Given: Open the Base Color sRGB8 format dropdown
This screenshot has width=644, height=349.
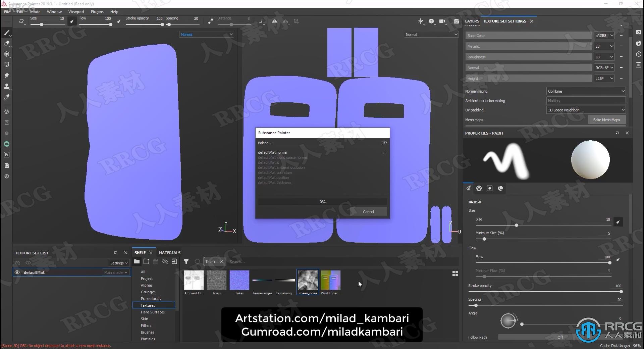Looking at the screenshot, I should point(604,35).
